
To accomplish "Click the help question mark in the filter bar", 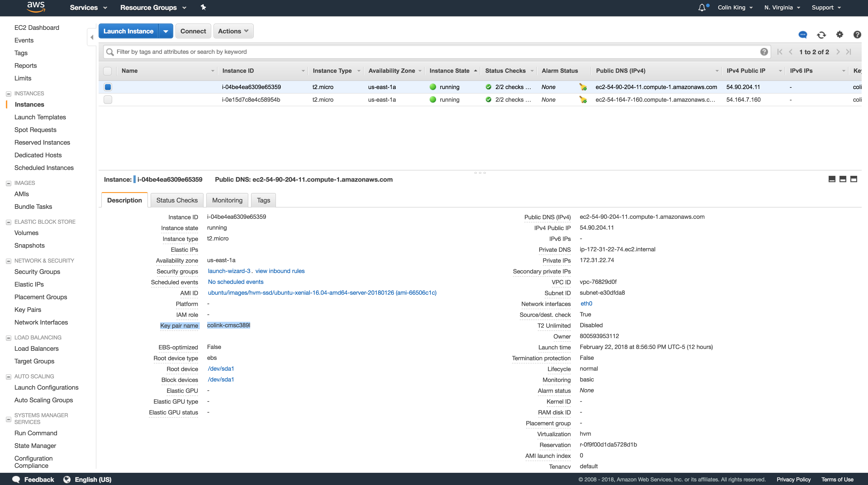I will coord(764,52).
